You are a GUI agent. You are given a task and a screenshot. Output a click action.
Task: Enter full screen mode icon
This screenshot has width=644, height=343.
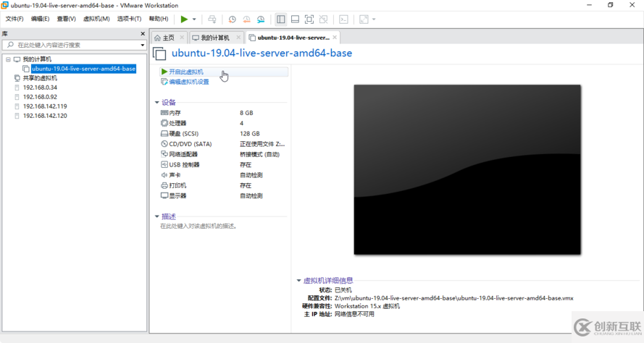click(x=309, y=20)
